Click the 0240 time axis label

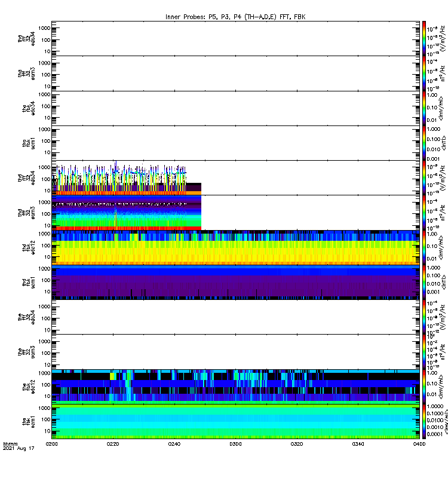point(174,444)
